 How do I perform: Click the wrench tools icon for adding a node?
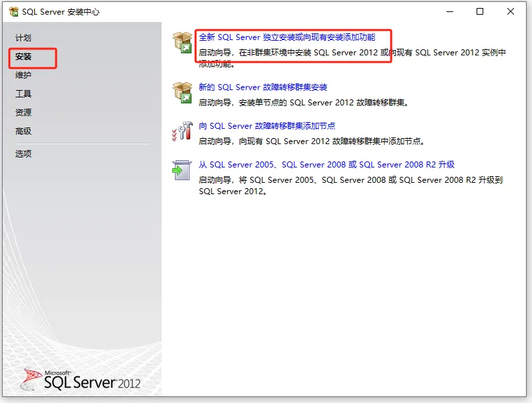point(182,131)
